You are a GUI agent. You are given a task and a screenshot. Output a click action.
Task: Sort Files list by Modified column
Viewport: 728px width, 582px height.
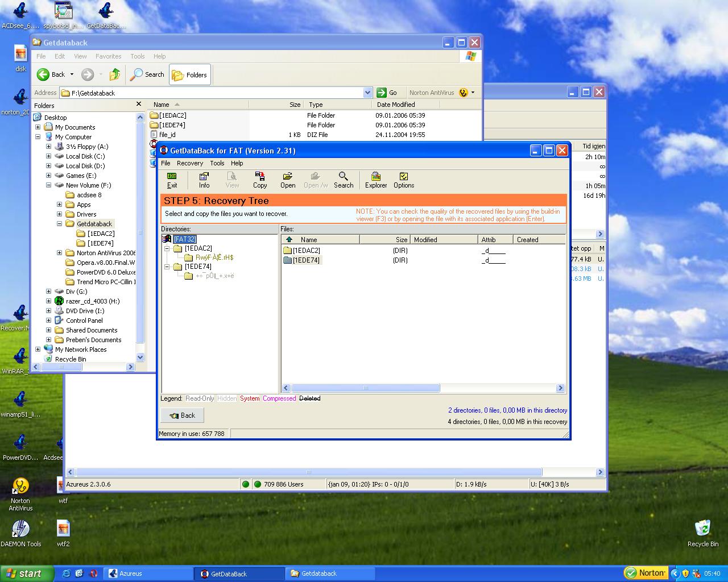[444, 240]
